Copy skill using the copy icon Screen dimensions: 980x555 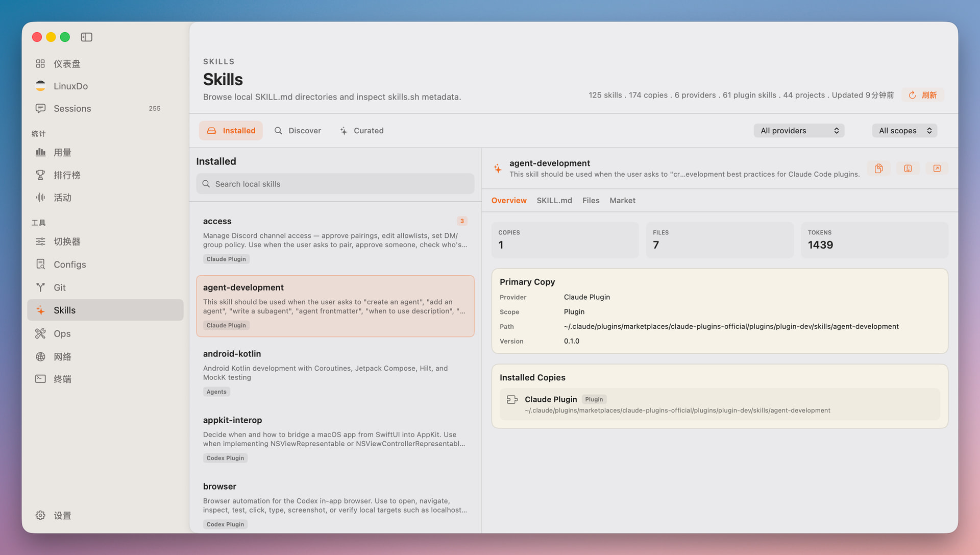click(x=878, y=168)
